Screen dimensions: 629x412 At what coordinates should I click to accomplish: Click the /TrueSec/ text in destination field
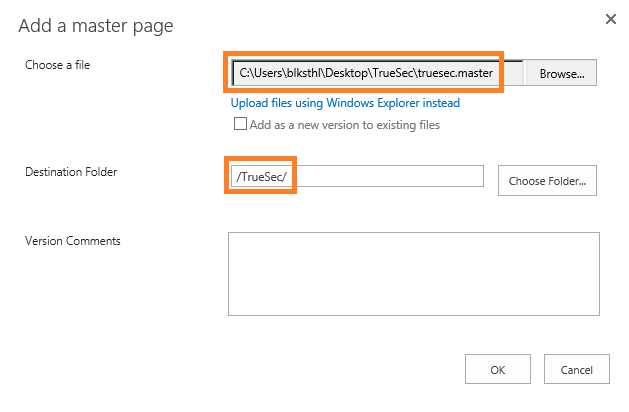click(259, 177)
